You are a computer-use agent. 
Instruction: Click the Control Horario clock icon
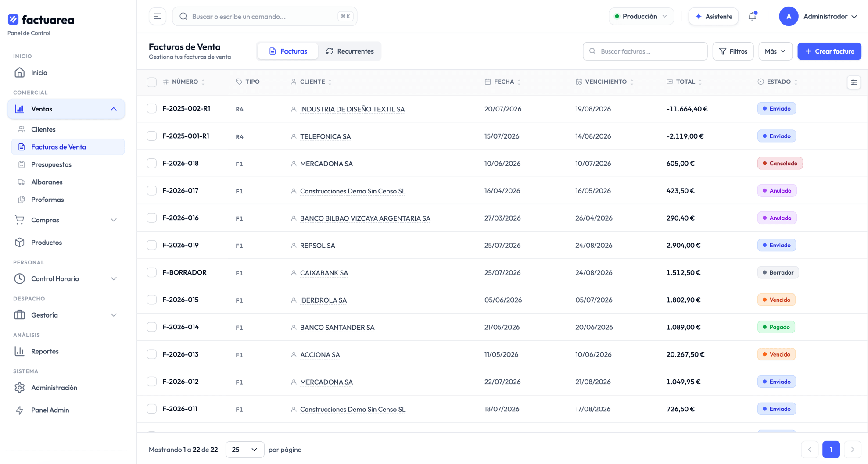pos(19,278)
